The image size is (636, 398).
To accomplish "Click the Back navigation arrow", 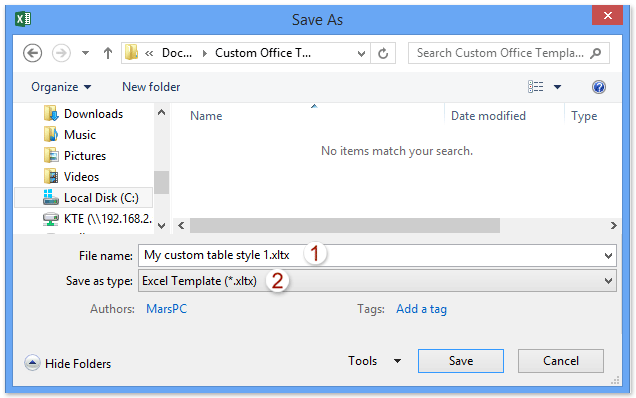I will tap(32, 53).
